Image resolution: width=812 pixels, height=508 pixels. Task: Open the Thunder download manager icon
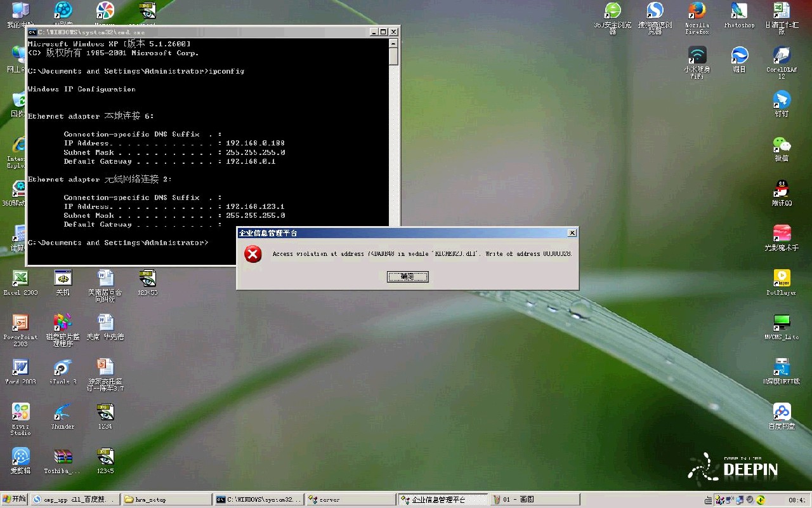pyautogui.click(x=63, y=413)
